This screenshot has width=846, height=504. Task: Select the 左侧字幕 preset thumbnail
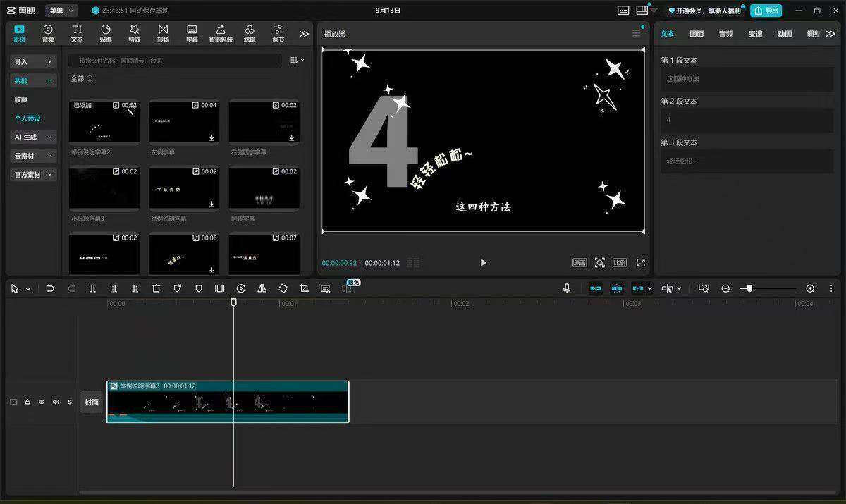[x=184, y=122]
